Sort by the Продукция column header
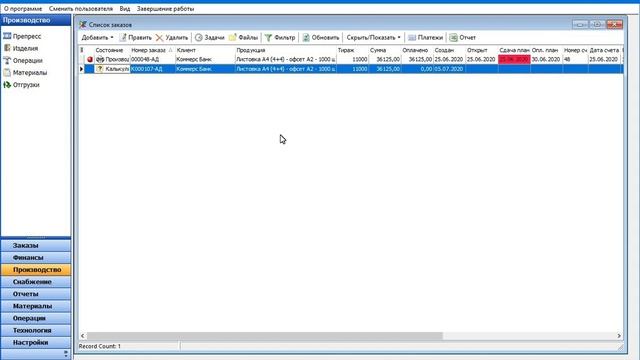 pos(286,50)
